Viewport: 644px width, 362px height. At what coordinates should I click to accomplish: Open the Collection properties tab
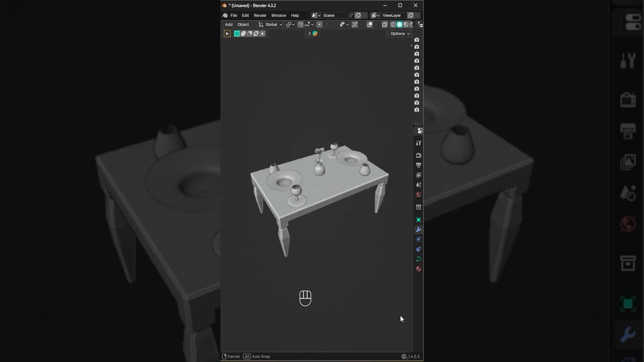(x=418, y=207)
